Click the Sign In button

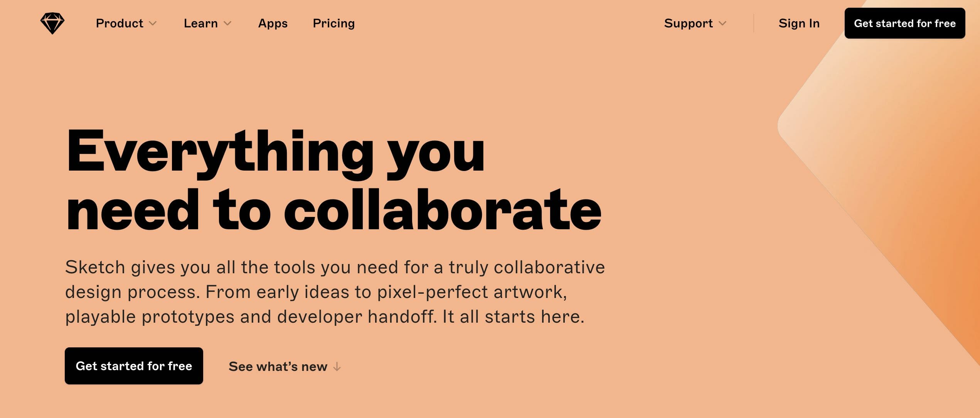[799, 22]
